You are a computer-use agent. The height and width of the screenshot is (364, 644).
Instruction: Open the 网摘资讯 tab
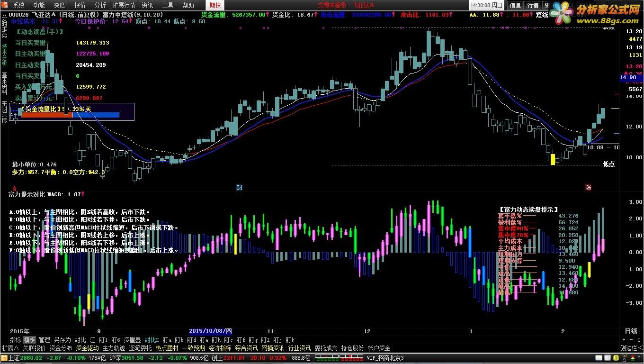point(273,348)
